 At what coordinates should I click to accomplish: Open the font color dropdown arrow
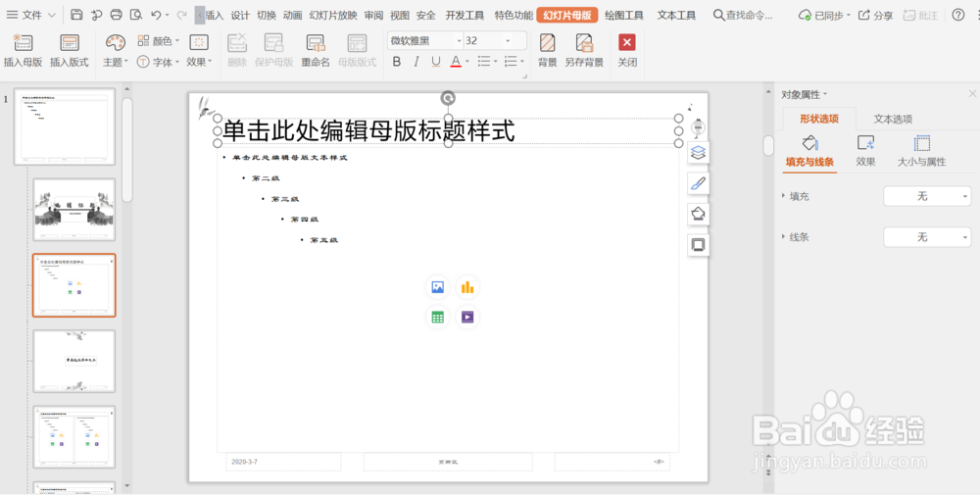[466, 61]
